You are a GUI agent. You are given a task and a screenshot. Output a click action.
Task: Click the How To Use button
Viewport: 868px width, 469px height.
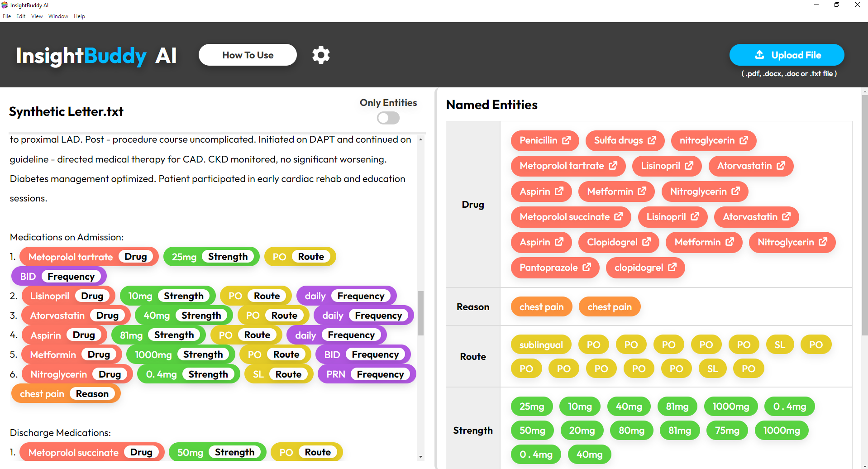coord(248,55)
